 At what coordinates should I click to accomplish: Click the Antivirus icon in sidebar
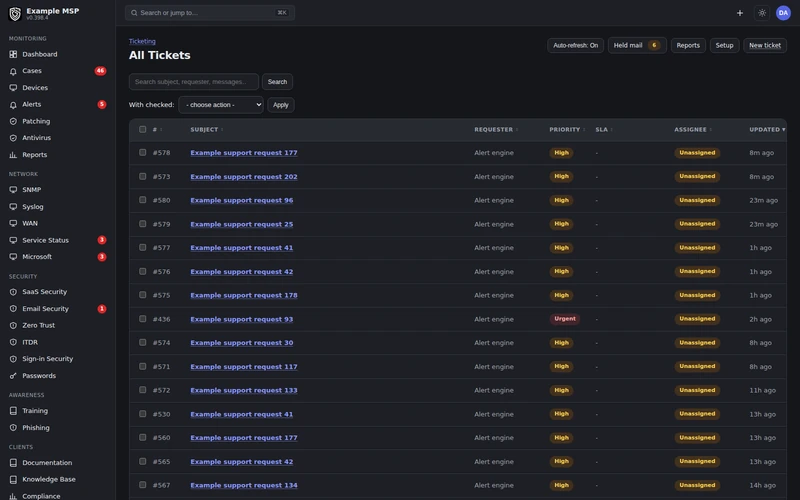(13, 138)
